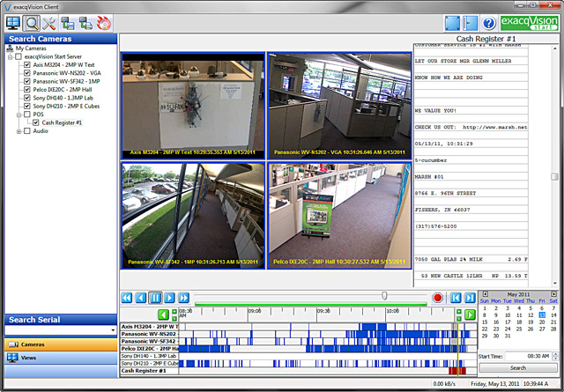Open the Search Serial dropdown
The height and width of the screenshot is (392, 564).
tap(112, 329)
